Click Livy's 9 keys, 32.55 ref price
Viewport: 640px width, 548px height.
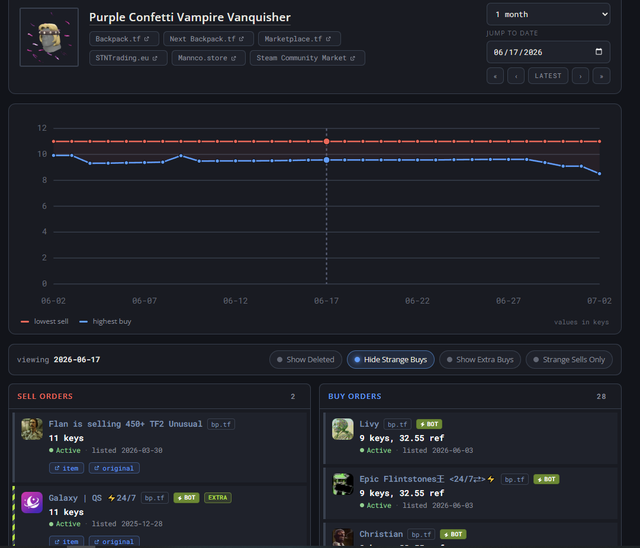point(402,438)
